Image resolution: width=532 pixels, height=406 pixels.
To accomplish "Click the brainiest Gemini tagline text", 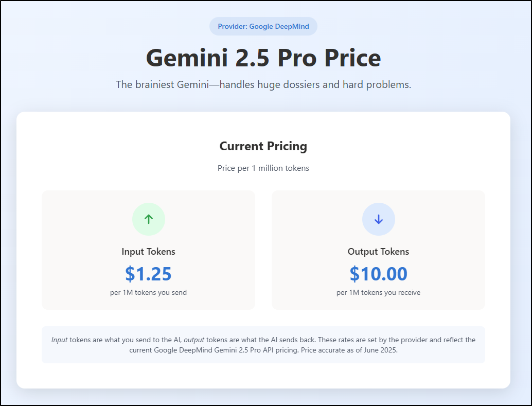I will (x=263, y=84).
